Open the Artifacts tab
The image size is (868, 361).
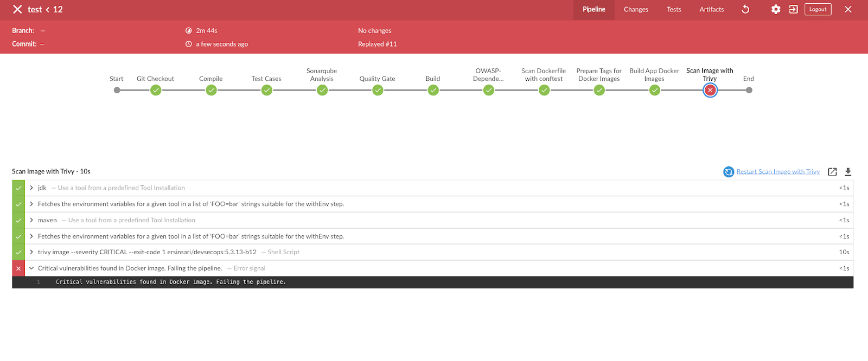coord(711,10)
